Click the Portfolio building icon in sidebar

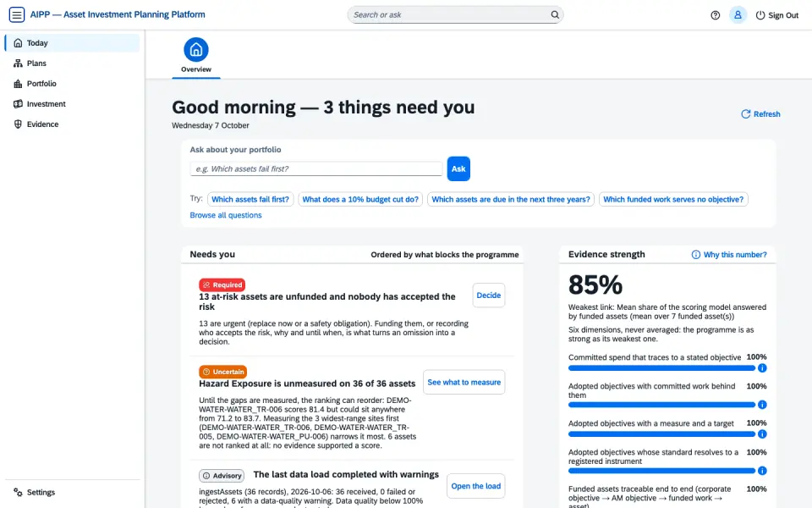[x=18, y=84]
